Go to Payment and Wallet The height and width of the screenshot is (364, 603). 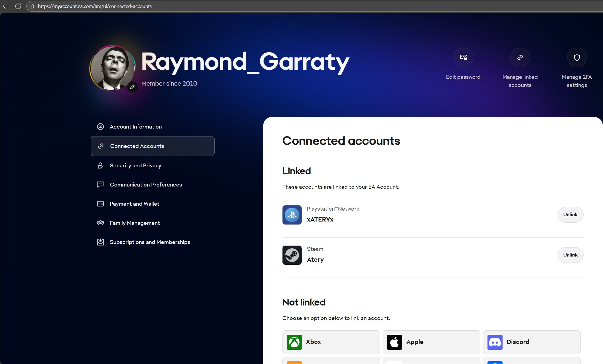pos(134,204)
